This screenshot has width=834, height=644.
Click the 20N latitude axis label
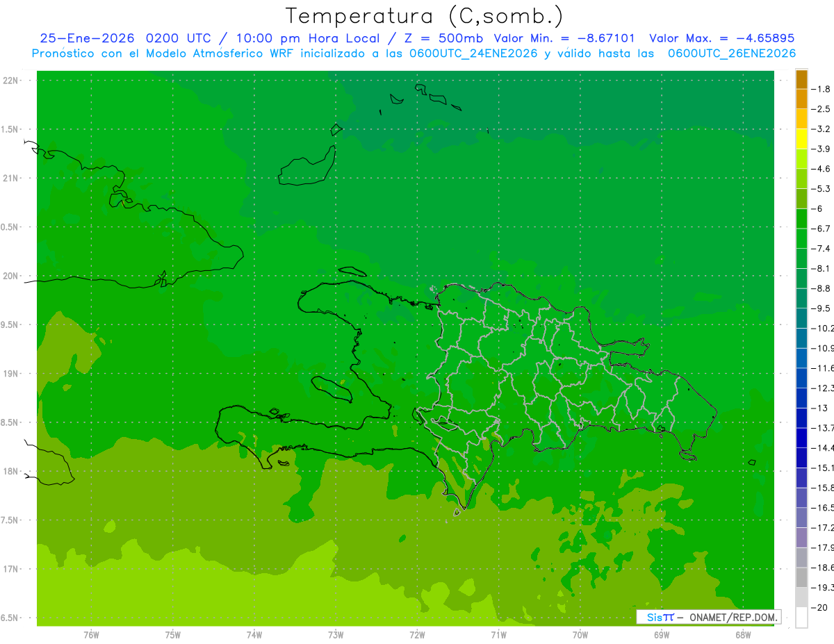tap(10, 276)
